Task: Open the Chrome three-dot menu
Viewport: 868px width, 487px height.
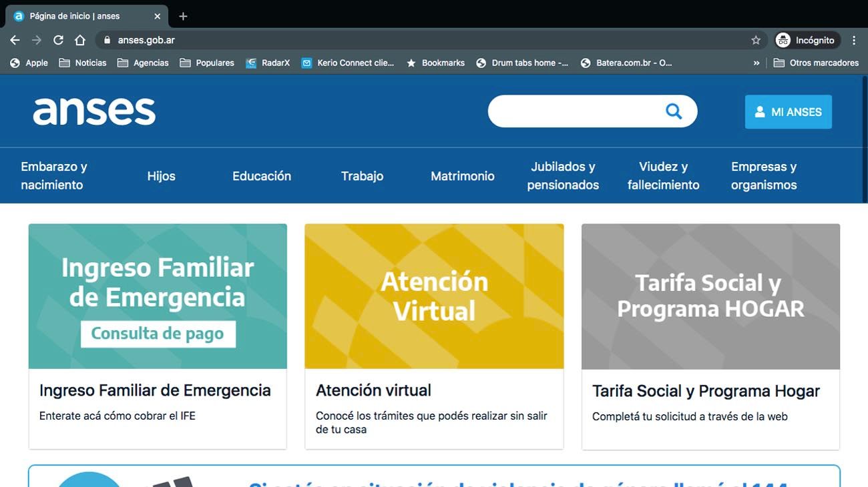Action: [x=854, y=40]
